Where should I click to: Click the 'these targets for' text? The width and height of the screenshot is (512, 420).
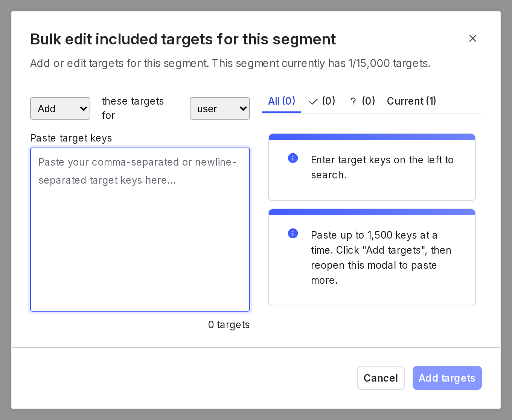point(133,108)
